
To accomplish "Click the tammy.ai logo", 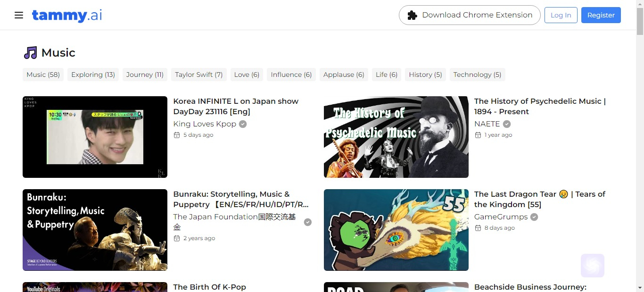I will pos(67,15).
